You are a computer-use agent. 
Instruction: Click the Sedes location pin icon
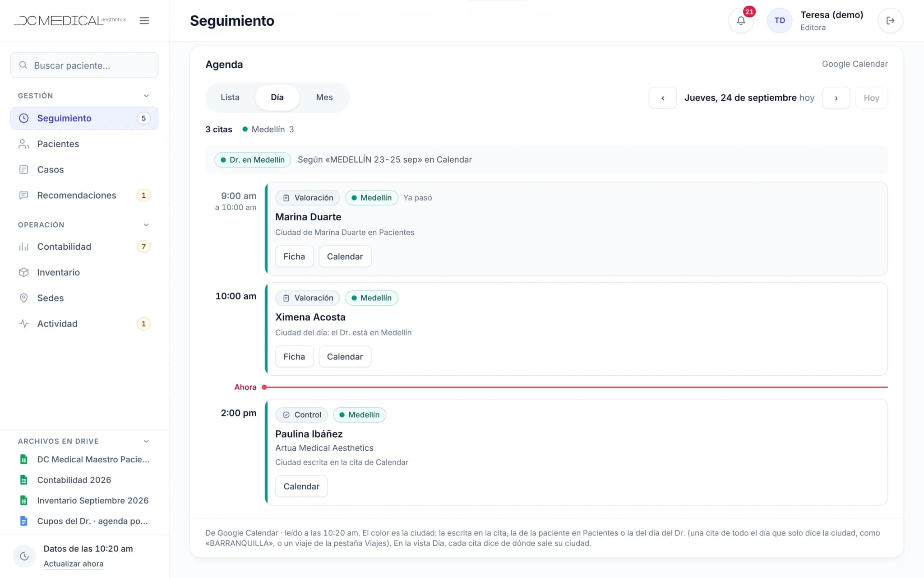point(24,298)
